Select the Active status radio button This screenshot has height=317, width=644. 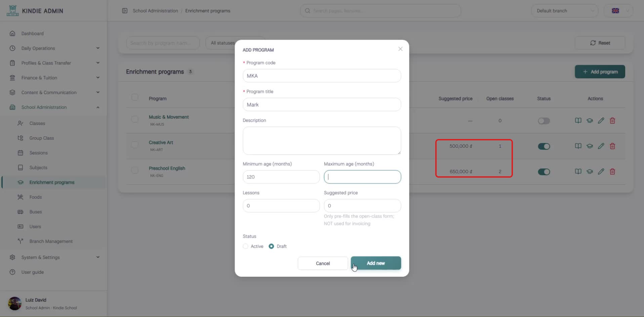(x=246, y=246)
